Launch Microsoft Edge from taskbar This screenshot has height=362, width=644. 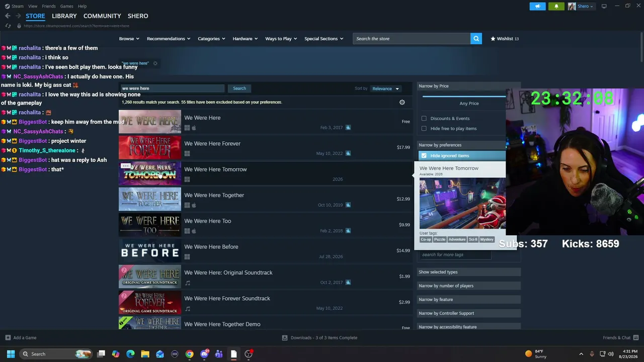(x=130, y=354)
